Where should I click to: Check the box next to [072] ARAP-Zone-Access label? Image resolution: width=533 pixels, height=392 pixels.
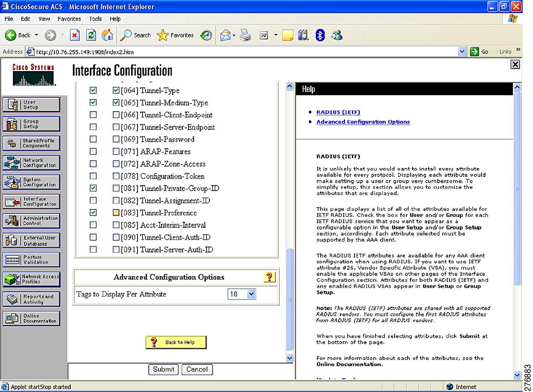pyautogui.click(x=116, y=164)
